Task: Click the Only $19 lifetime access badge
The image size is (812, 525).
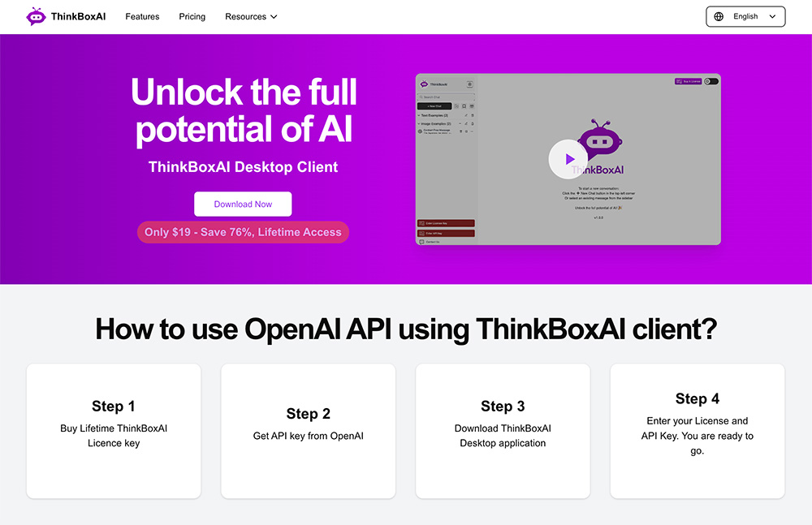Action: pyautogui.click(x=243, y=232)
